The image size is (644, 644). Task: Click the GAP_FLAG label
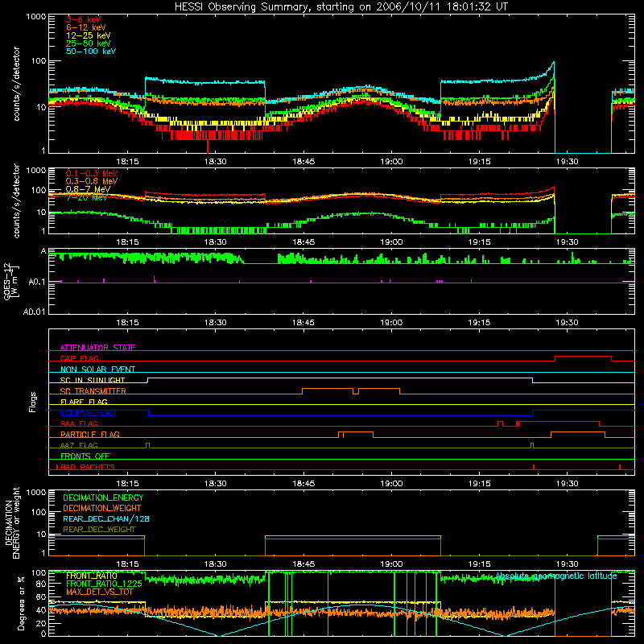click(79, 358)
